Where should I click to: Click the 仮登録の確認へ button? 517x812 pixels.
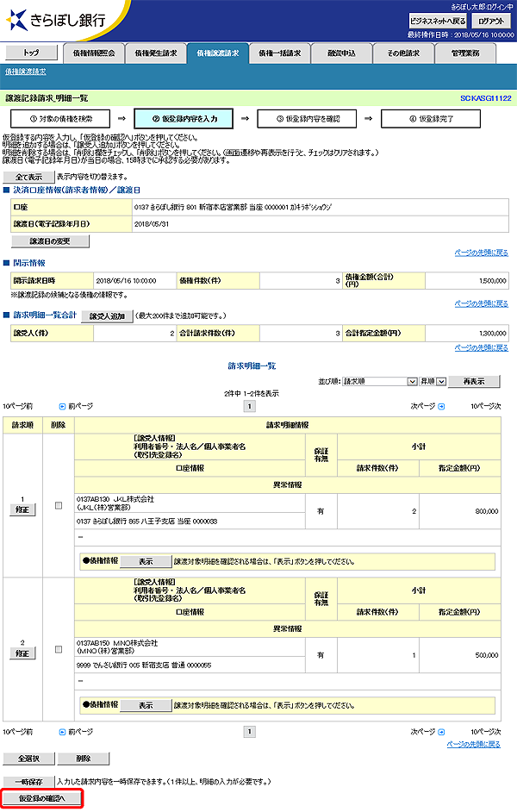click(x=42, y=798)
